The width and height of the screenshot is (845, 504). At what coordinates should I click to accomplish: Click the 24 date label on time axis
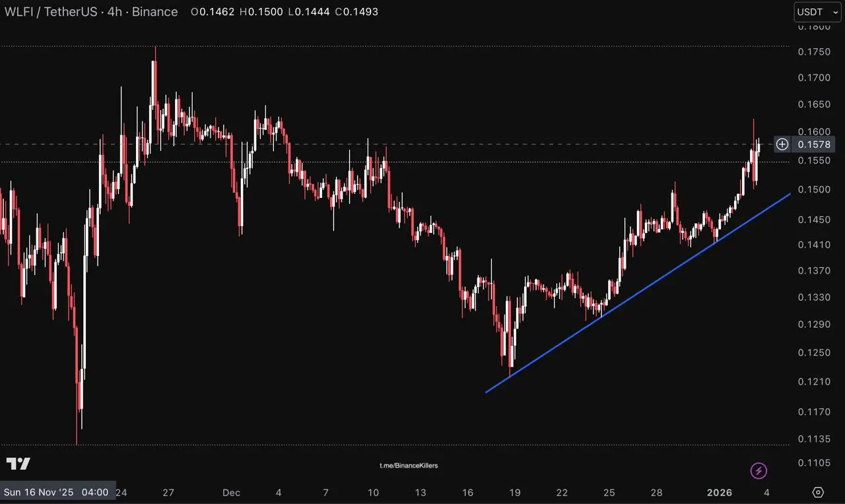click(x=121, y=492)
